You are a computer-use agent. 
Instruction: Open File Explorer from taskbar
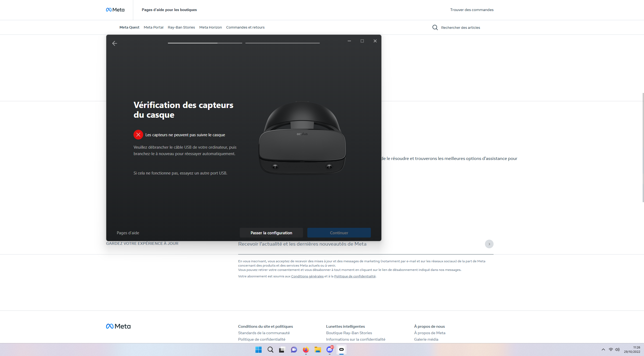318,350
